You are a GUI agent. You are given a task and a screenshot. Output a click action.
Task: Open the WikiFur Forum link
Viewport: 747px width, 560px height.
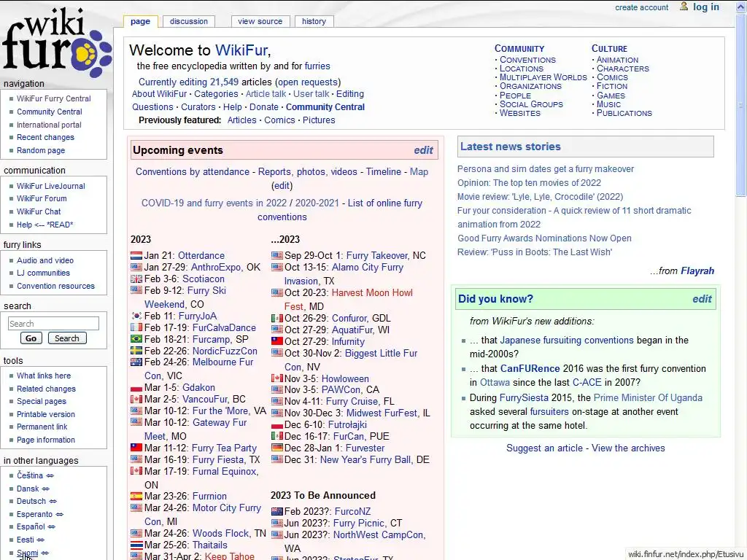pos(42,198)
